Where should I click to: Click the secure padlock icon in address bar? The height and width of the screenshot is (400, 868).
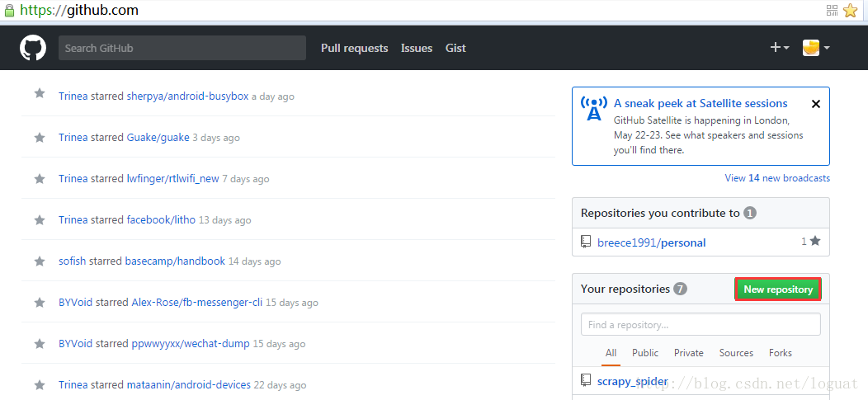tap(9, 11)
